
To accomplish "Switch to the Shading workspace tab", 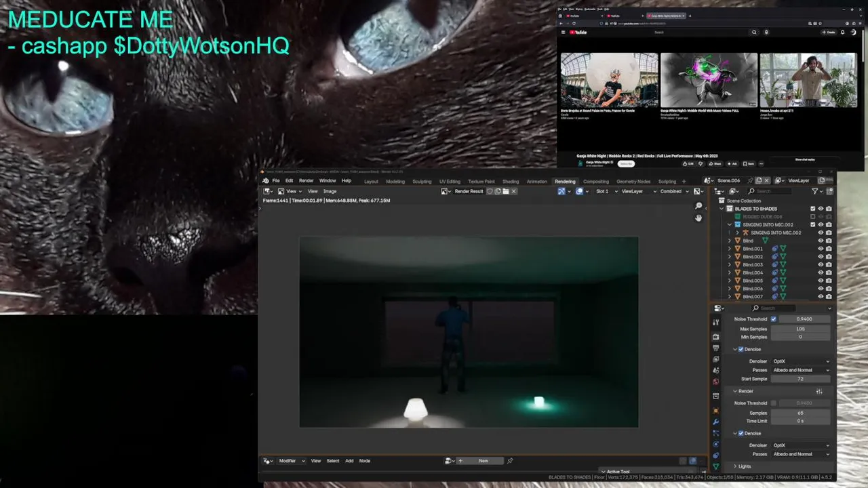I will point(511,181).
